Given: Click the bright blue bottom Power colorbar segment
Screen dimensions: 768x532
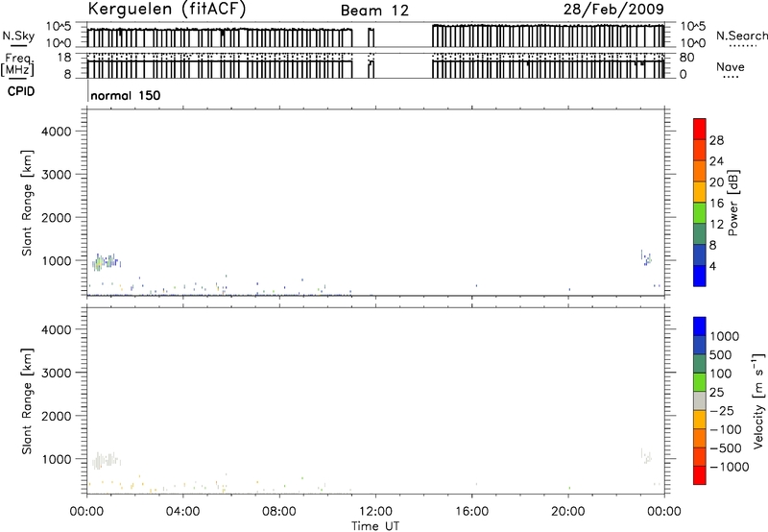Looking at the screenshot, I should (700, 276).
